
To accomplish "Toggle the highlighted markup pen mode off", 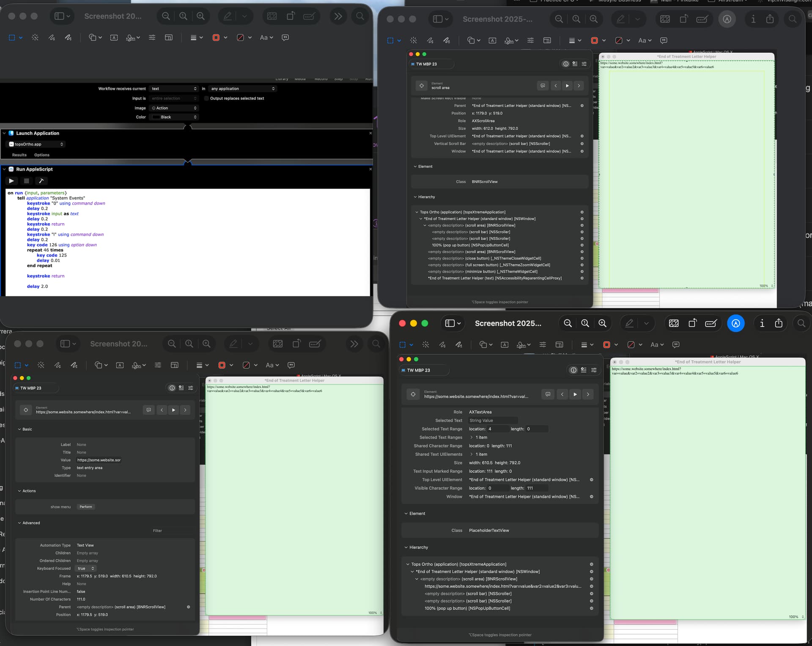I will point(736,323).
